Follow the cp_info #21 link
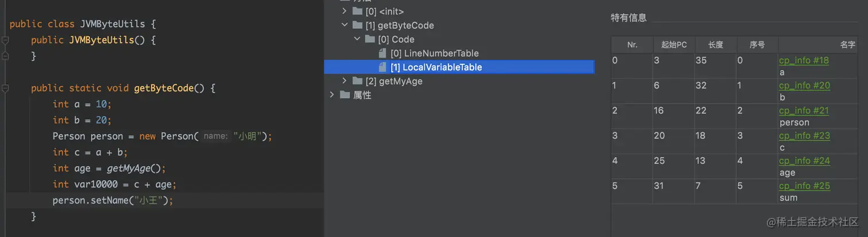Image resolution: width=868 pixels, height=237 pixels. [804, 110]
